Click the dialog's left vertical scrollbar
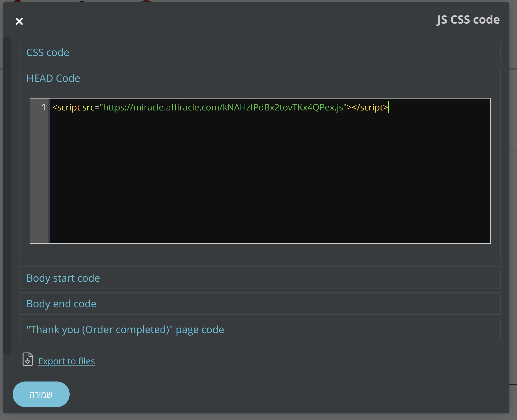Screen dimensions: 517x420 pyautogui.click(x=7, y=195)
